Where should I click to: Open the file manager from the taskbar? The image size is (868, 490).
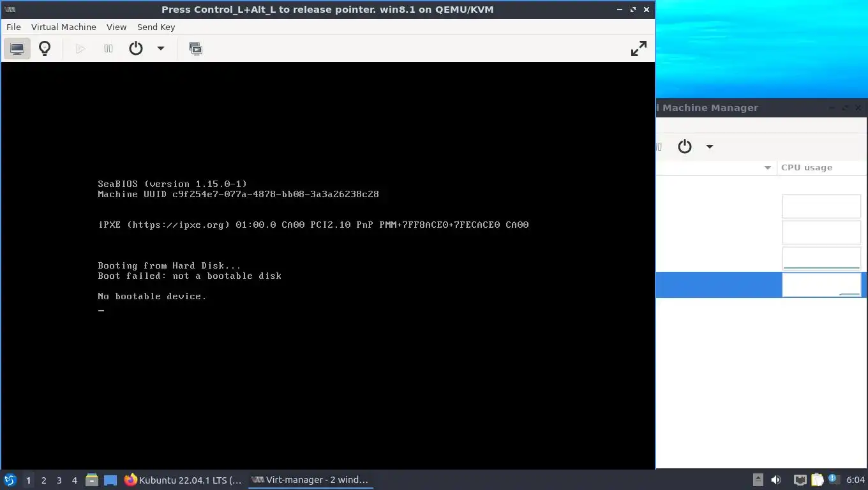click(92, 480)
